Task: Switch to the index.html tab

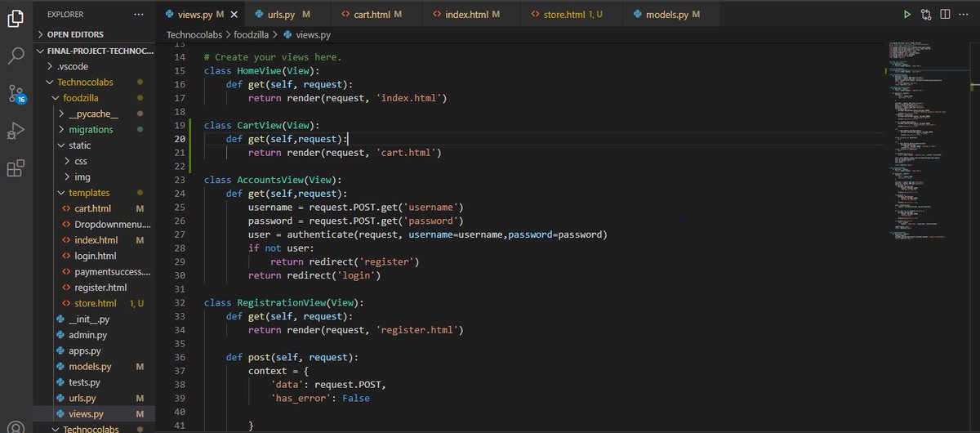Action: click(x=471, y=14)
